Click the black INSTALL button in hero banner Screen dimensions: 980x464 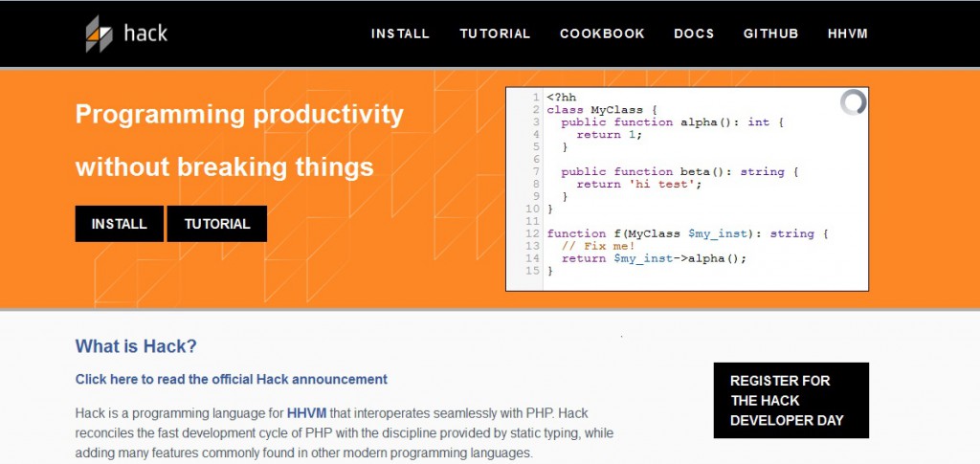tap(120, 224)
